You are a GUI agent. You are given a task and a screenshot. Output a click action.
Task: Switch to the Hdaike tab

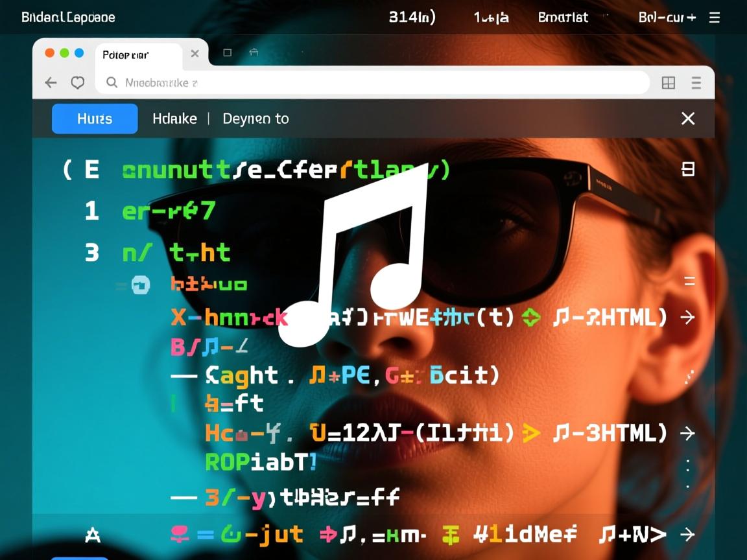pyautogui.click(x=174, y=119)
